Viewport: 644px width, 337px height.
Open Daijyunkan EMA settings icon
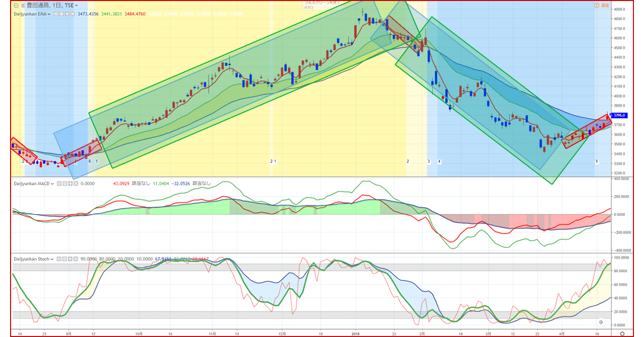[x=61, y=14]
